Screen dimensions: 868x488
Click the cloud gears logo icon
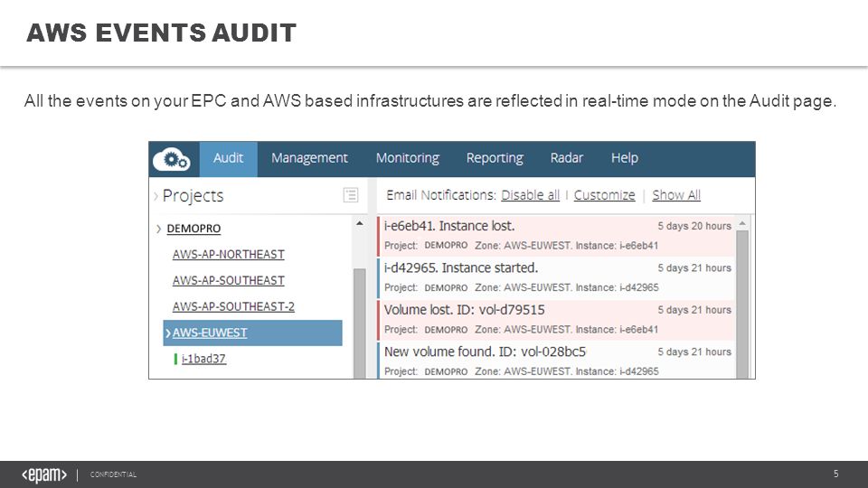[172, 159]
